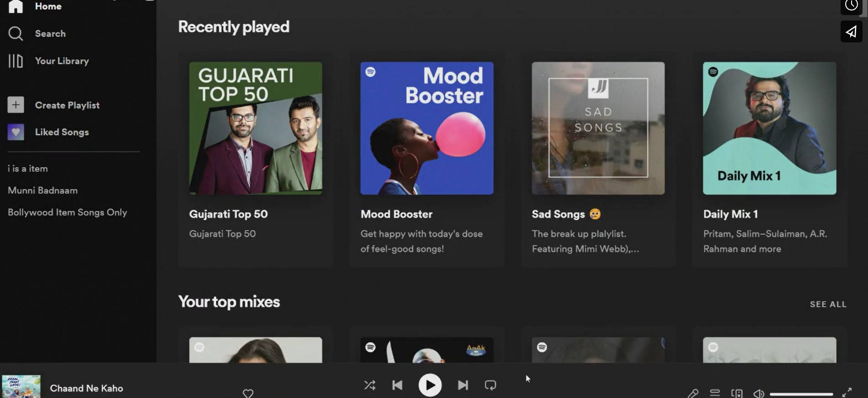Image resolution: width=868 pixels, height=398 pixels.
Task: Open connect to a device
Action: 737,393
